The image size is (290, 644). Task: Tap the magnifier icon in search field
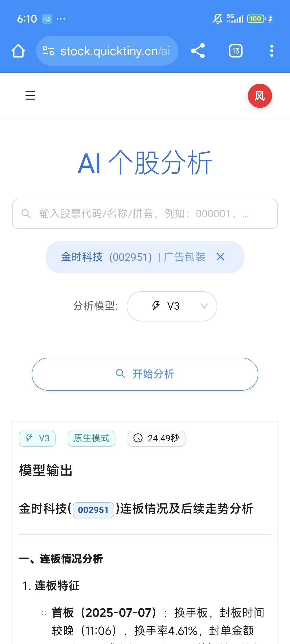pyautogui.click(x=26, y=214)
